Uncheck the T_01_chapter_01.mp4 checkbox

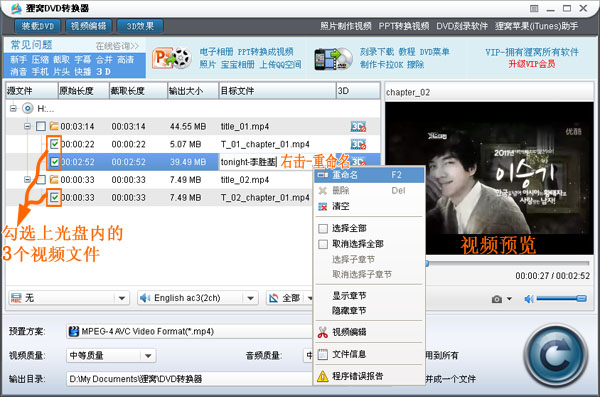coord(54,144)
